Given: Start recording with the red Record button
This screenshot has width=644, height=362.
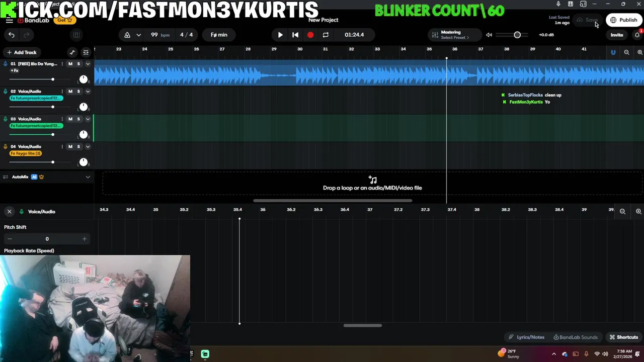Looking at the screenshot, I should point(310,35).
